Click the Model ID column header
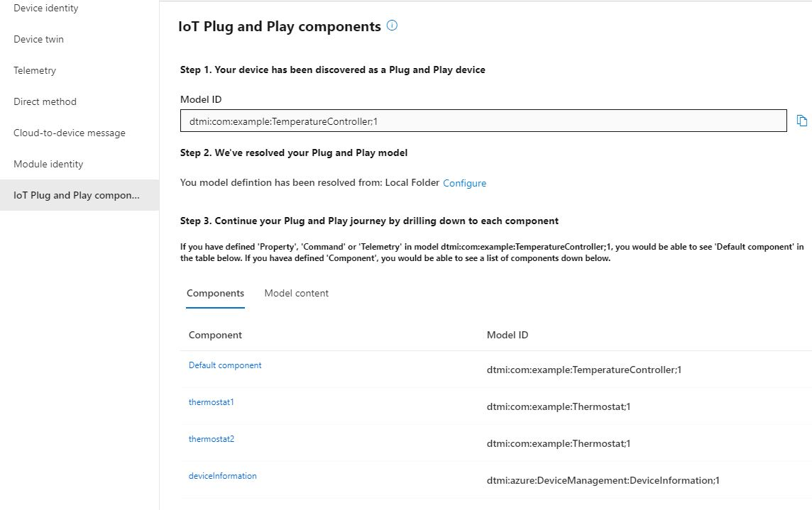Viewport: 812px width, 510px height. 507,334
